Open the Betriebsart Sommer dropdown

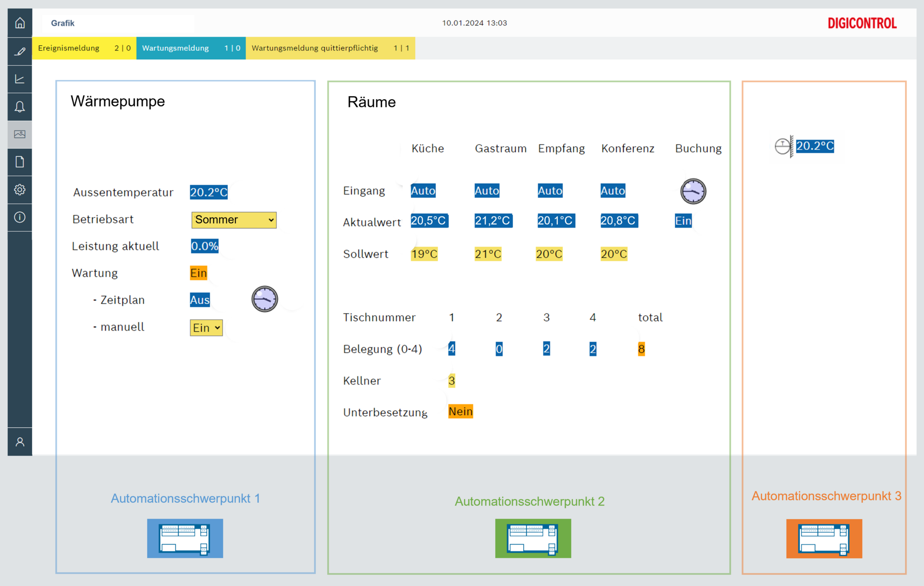pyautogui.click(x=234, y=220)
